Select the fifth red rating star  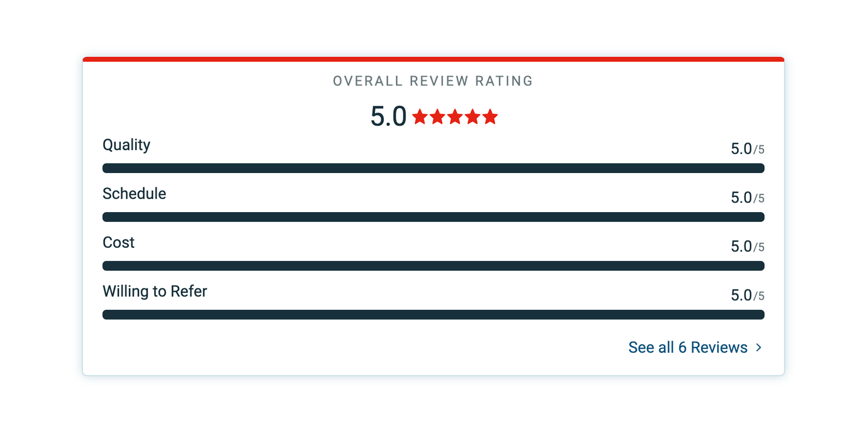[490, 117]
